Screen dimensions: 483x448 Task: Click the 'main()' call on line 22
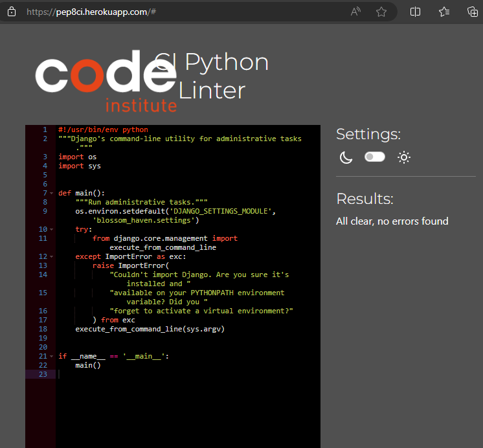88,365
